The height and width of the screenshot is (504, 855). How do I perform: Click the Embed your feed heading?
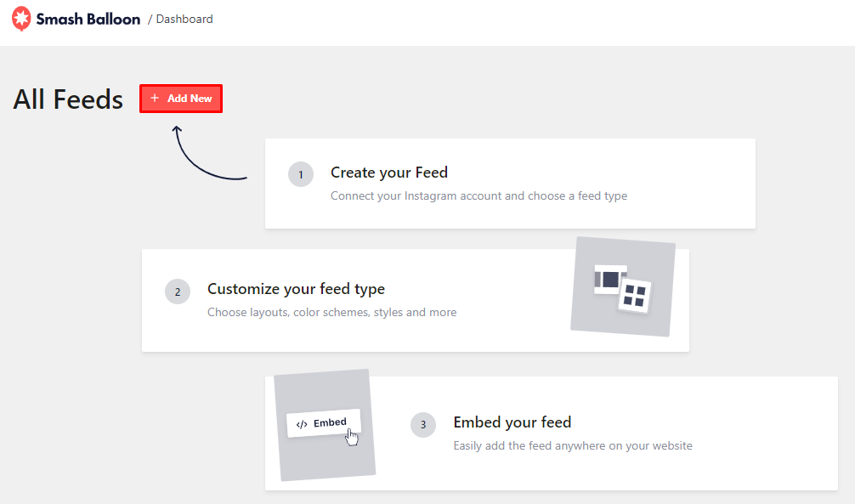512,422
